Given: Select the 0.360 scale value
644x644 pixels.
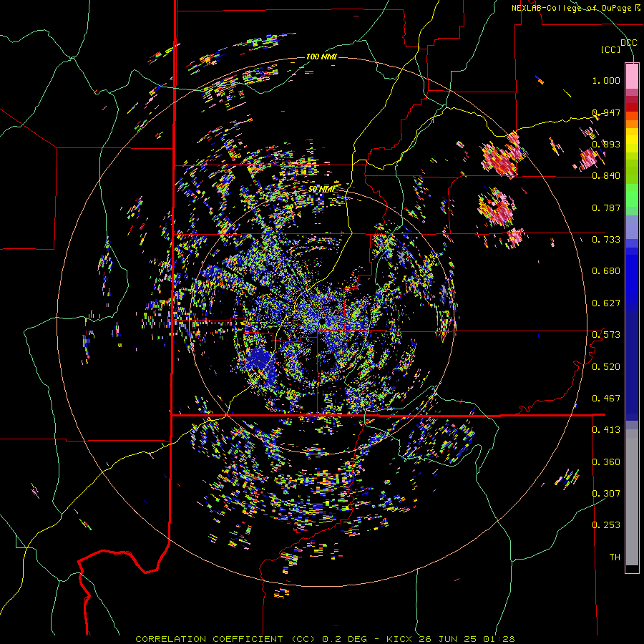Looking at the screenshot, I should pyautogui.click(x=606, y=462).
